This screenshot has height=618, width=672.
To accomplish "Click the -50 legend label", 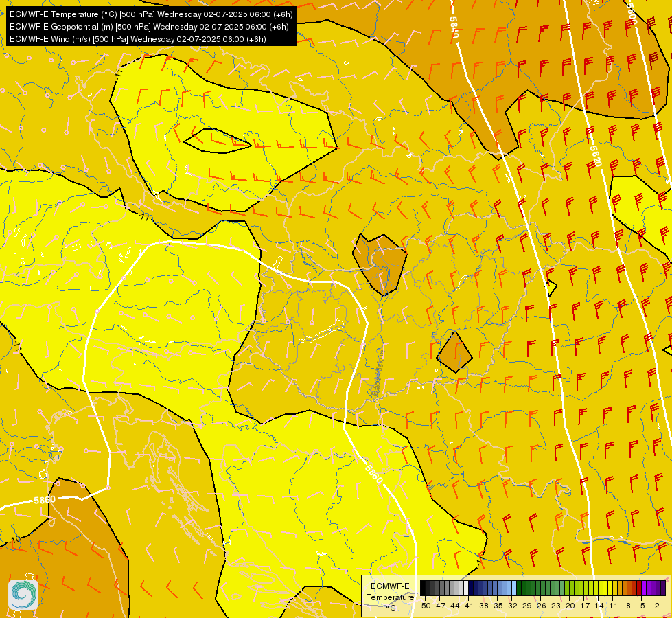I will [x=425, y=606].
